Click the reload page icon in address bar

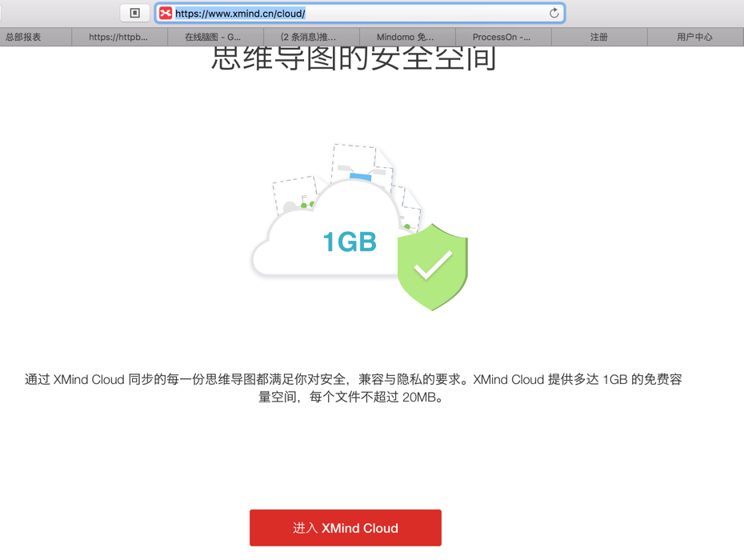pyautogui.click(x=554, y=14)
